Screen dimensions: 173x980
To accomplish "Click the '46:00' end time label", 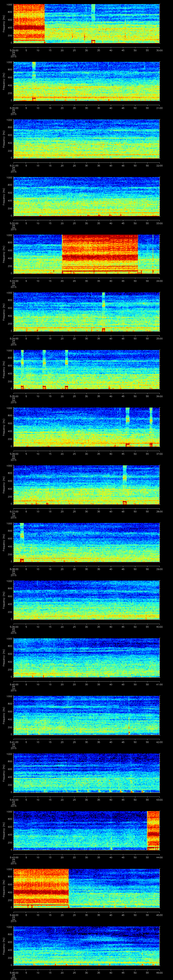I will coord(160,972).
